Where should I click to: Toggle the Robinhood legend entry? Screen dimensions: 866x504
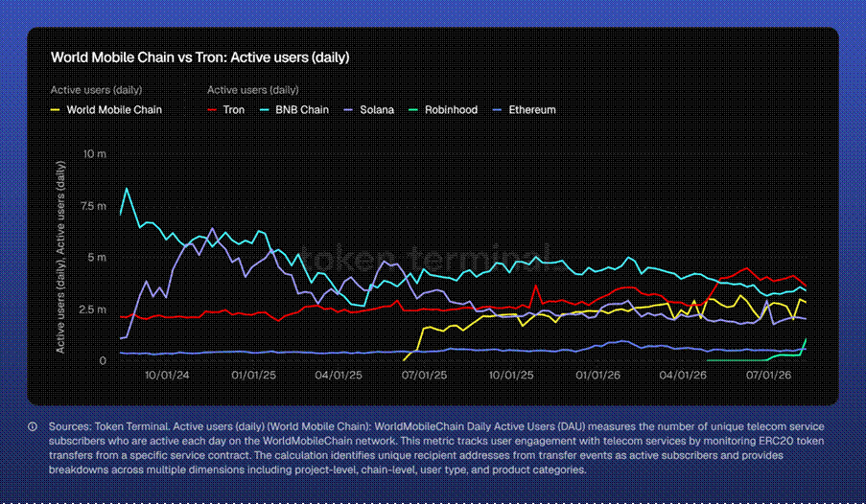443,110
